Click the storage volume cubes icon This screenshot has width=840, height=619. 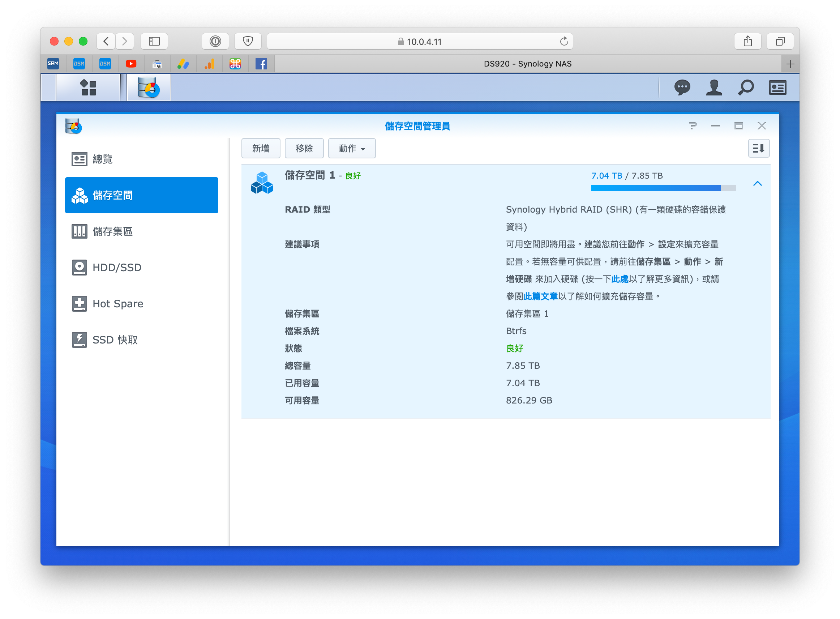coord(262,183)
